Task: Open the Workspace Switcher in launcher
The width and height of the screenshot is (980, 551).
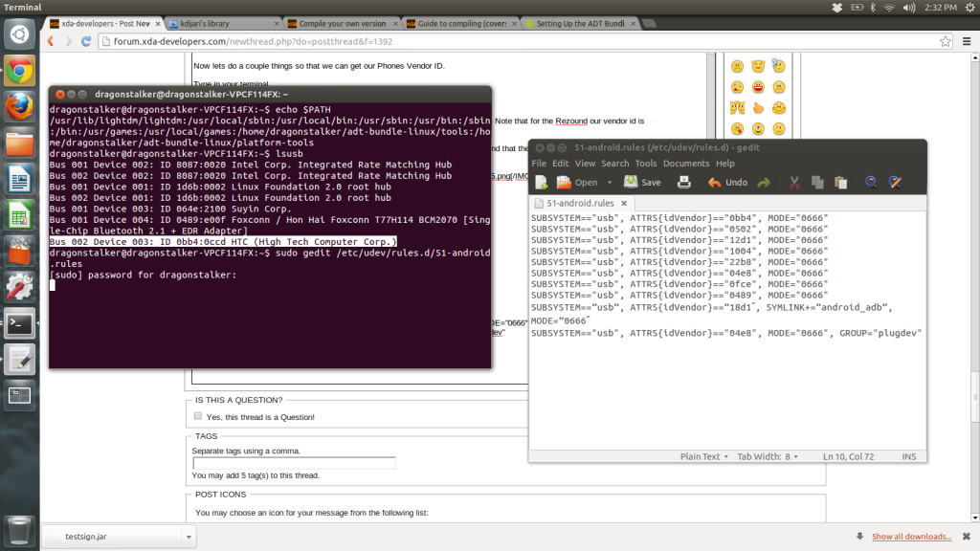Action: pos(19,395)
